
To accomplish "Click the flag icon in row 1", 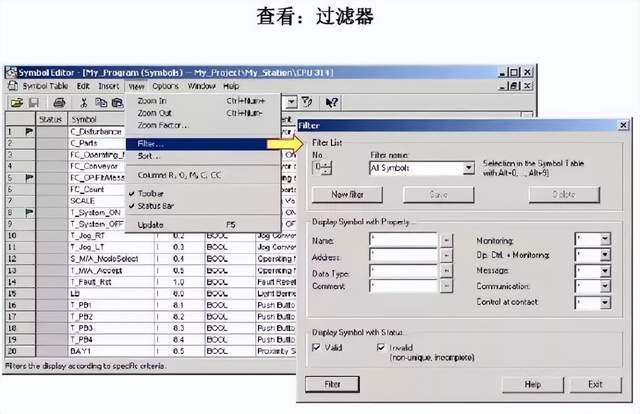I will [x=29, y=131].
